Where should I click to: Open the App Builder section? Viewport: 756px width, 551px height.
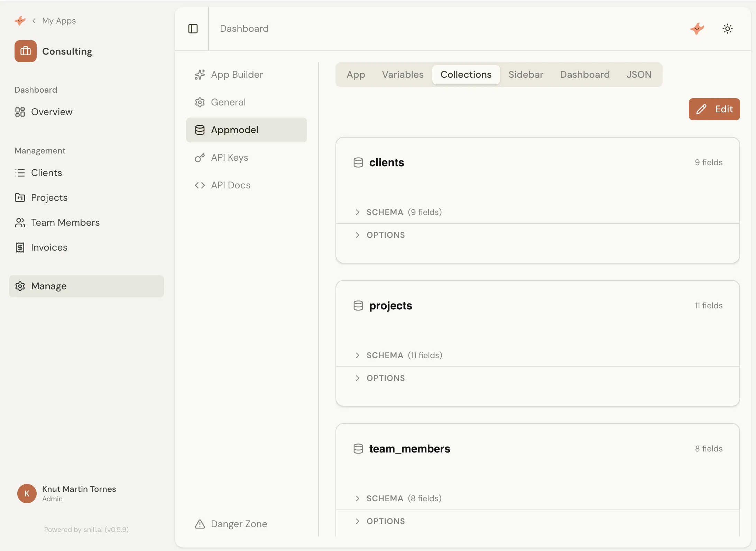click(x=237, y=74)
